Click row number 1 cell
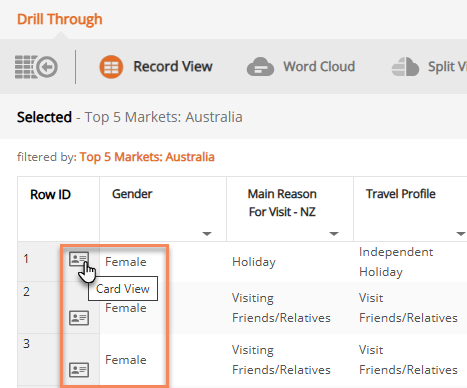Viewport: 467px width, 388px height. click(26, 259)
